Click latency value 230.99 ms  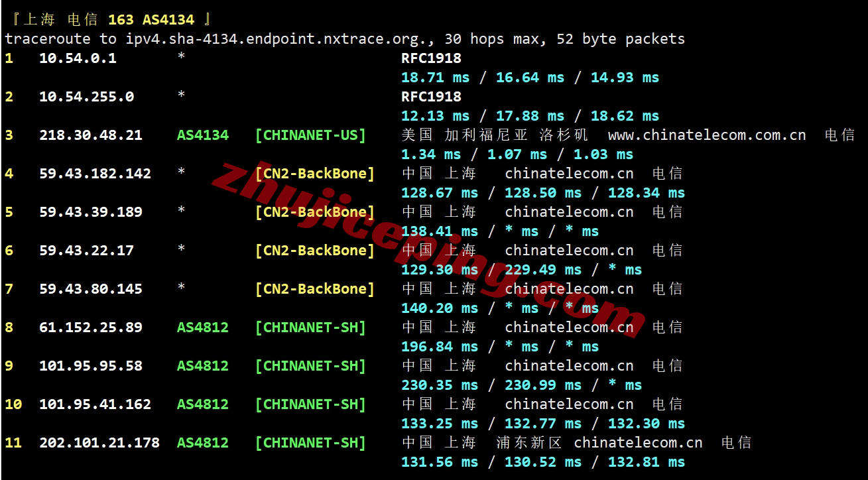543,385
